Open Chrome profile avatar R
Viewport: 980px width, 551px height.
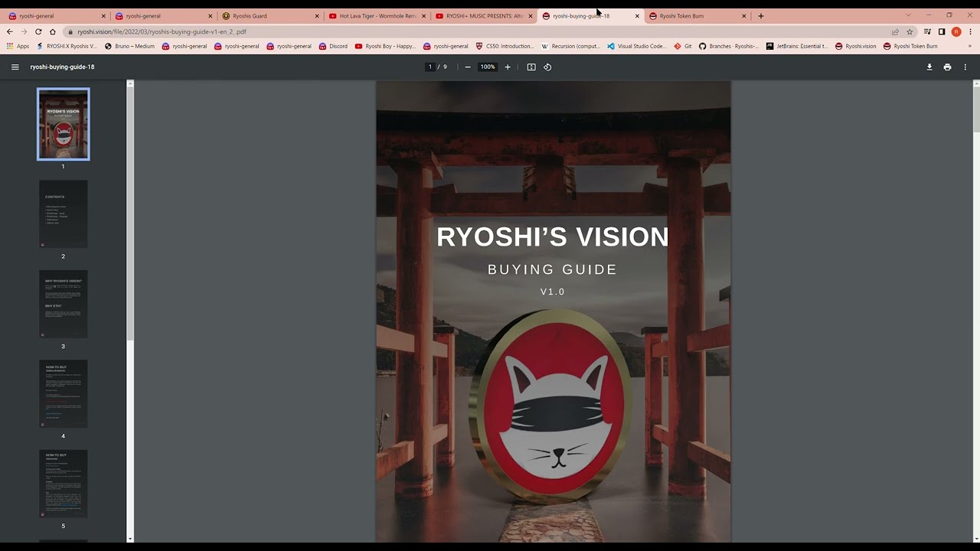(x=956, y=31)
